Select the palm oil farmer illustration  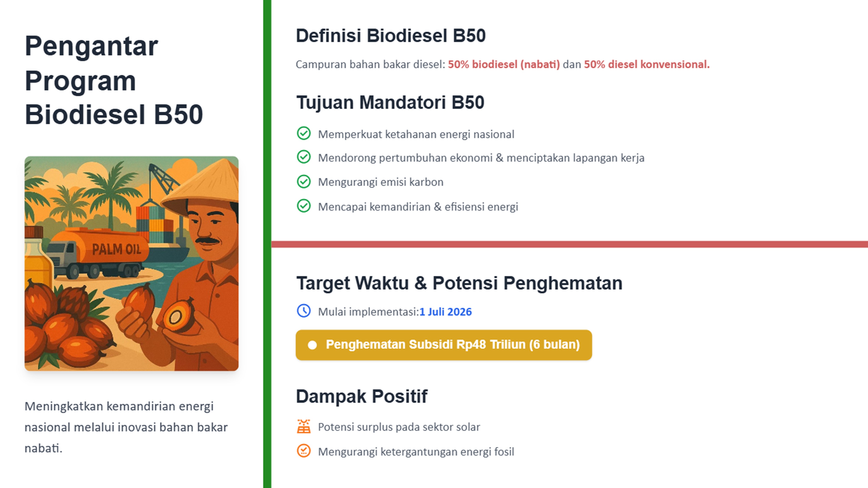tap(132, 263)
